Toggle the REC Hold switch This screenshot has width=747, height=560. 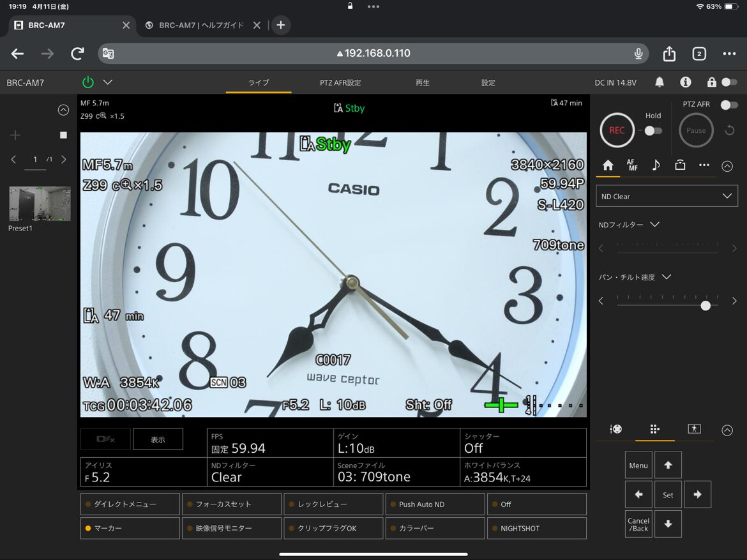tap(653, 131)
